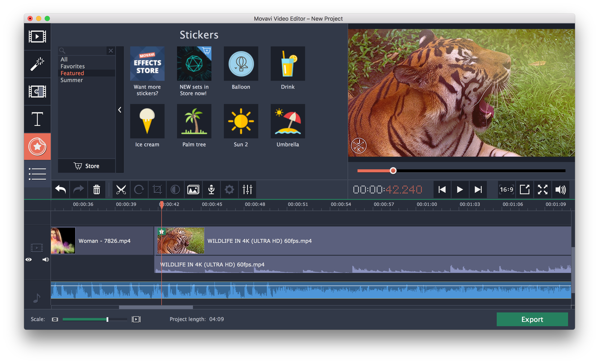Viewport: 599px width, 364px height.
Task: Select the Transitions tool in sidebar
Action: [37, 92]
